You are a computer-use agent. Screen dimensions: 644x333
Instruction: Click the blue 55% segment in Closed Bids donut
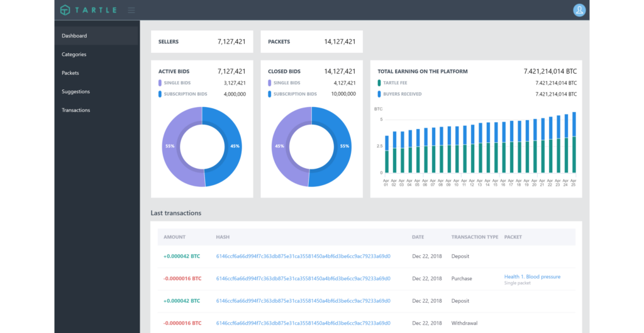click(343, 146)
